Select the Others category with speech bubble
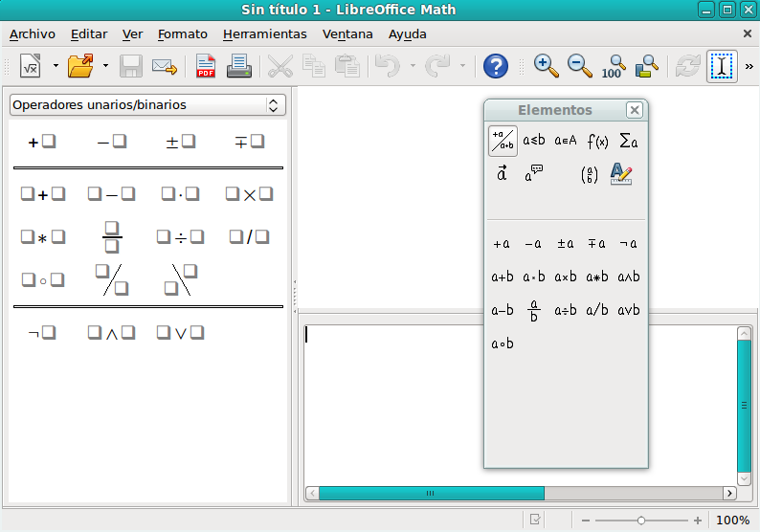760x532 pixels. click(534, 173)
